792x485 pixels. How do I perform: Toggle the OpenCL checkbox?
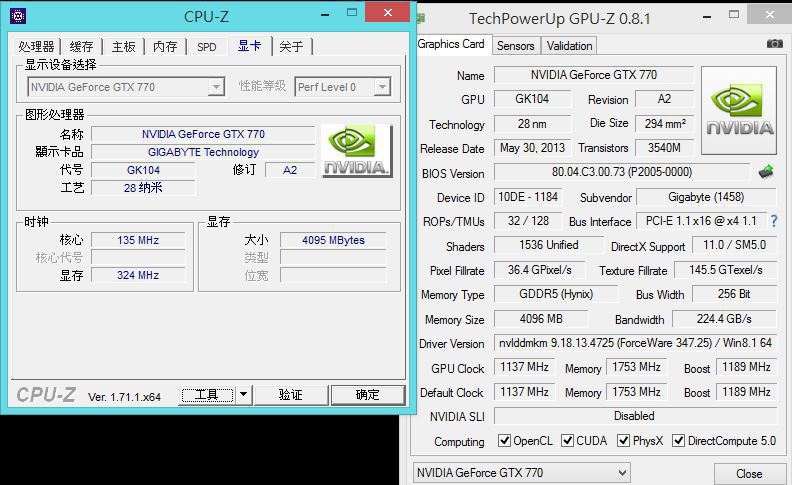[x=504, y=441]
